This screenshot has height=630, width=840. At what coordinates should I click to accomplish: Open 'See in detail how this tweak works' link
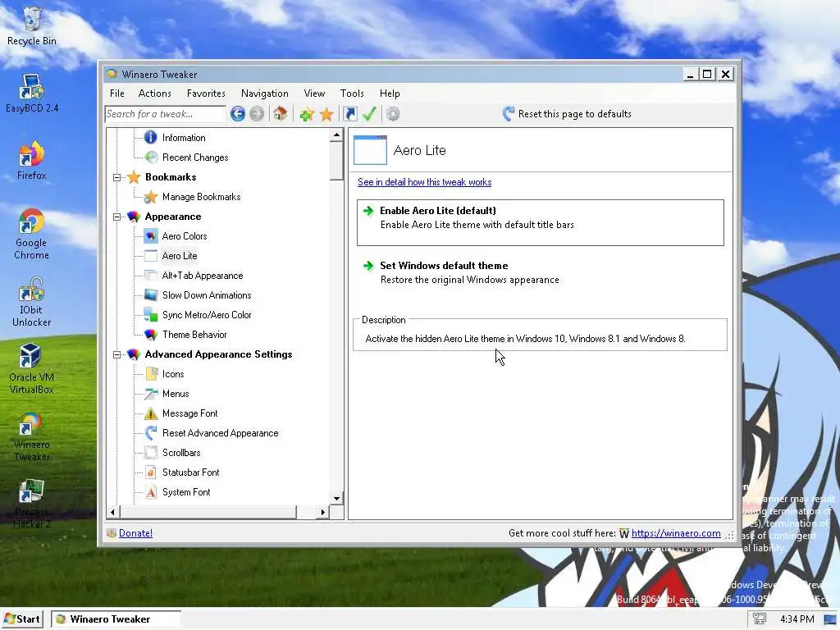424,182
